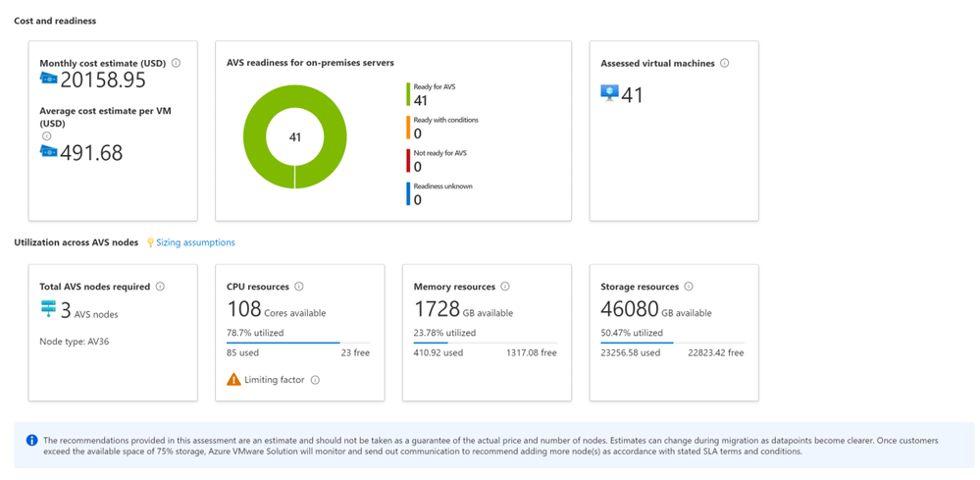Click the AVS nodes server icon
The width and height of the screenshot is (980, 480).
tap(48, 310)
